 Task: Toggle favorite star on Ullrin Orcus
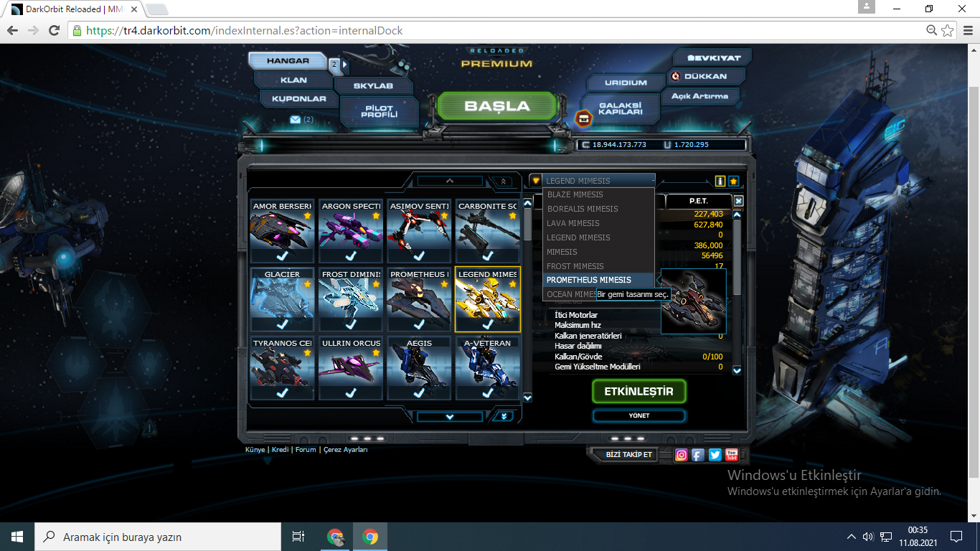click(376, 352)
